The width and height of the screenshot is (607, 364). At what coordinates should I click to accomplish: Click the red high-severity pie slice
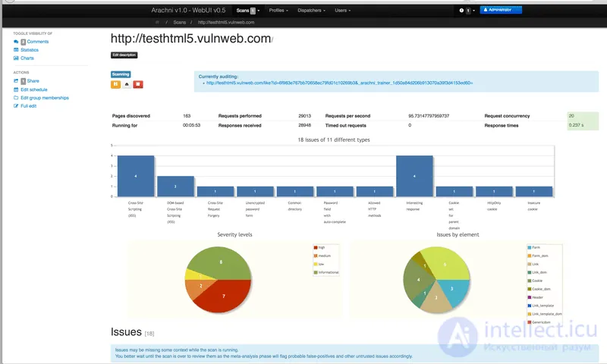(x=225, y=296)
